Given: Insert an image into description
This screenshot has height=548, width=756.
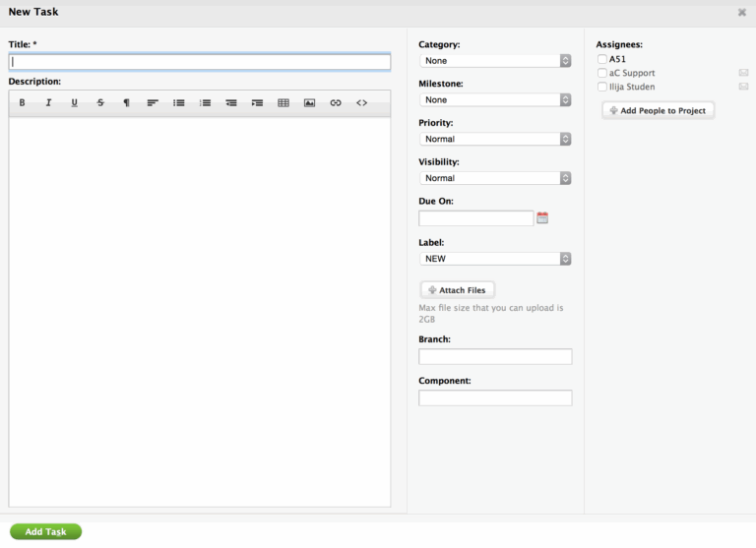Looking at the screenshot, I should [309, 102].
